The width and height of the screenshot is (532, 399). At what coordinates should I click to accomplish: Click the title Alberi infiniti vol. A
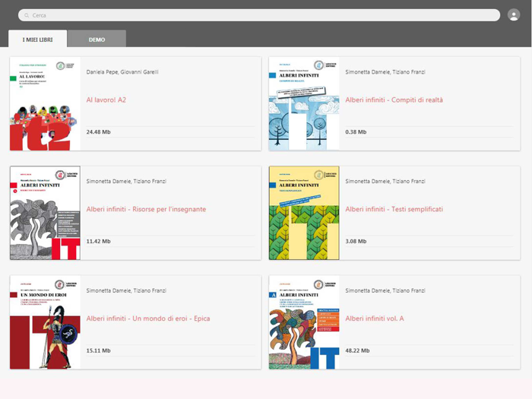click(x=375, y=318)
